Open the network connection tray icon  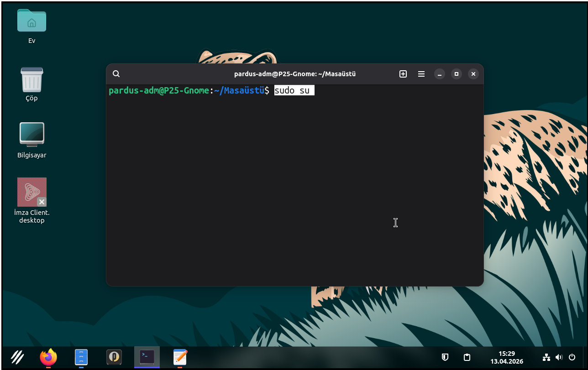pyautogui.click(x=546, y=357)
